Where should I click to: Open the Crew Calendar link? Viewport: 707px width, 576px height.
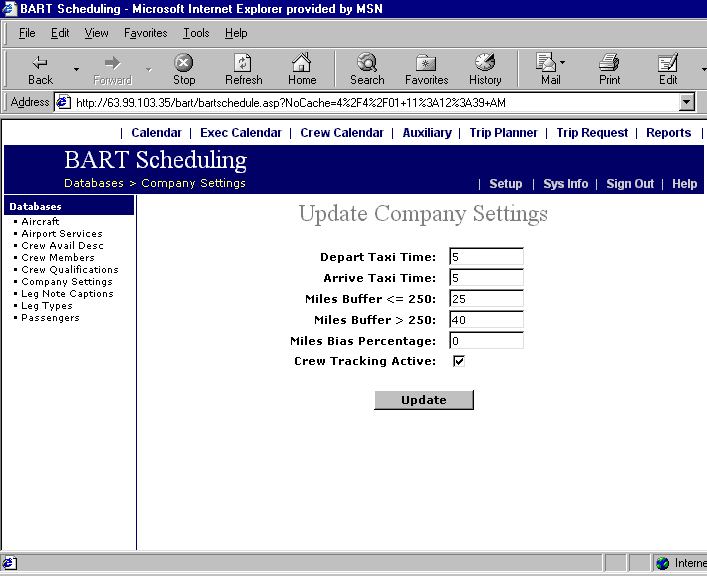click(x=342, y=133)
